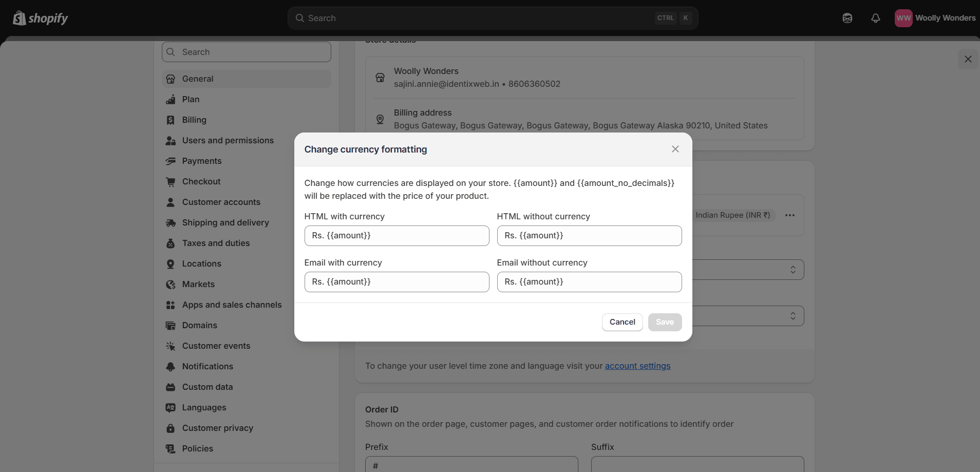Click the Billing icon in sidebar
The width and height of the screenshot is (980, 472).
tap(171, 120)
